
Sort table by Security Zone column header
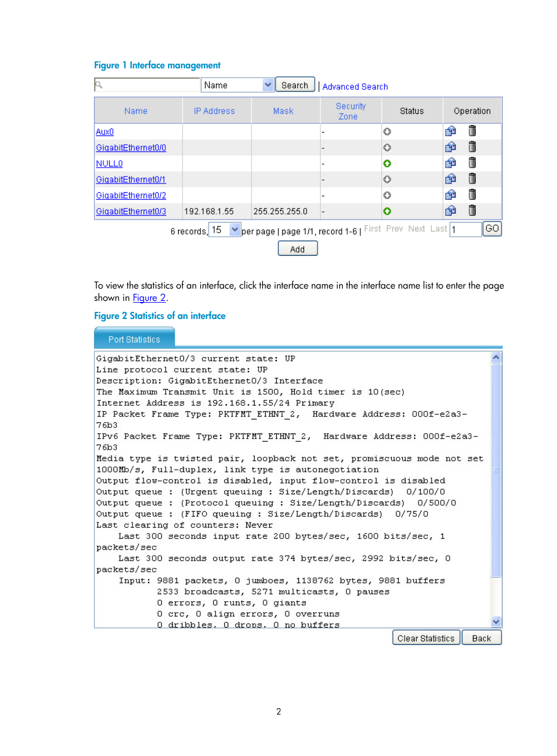coord(351,111)
